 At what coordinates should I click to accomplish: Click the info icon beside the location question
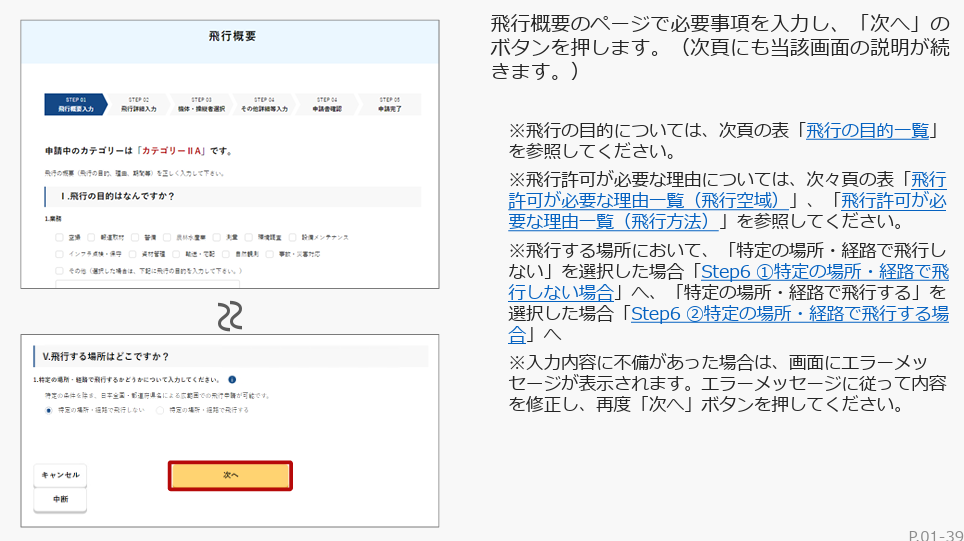[x=232, y=379]
